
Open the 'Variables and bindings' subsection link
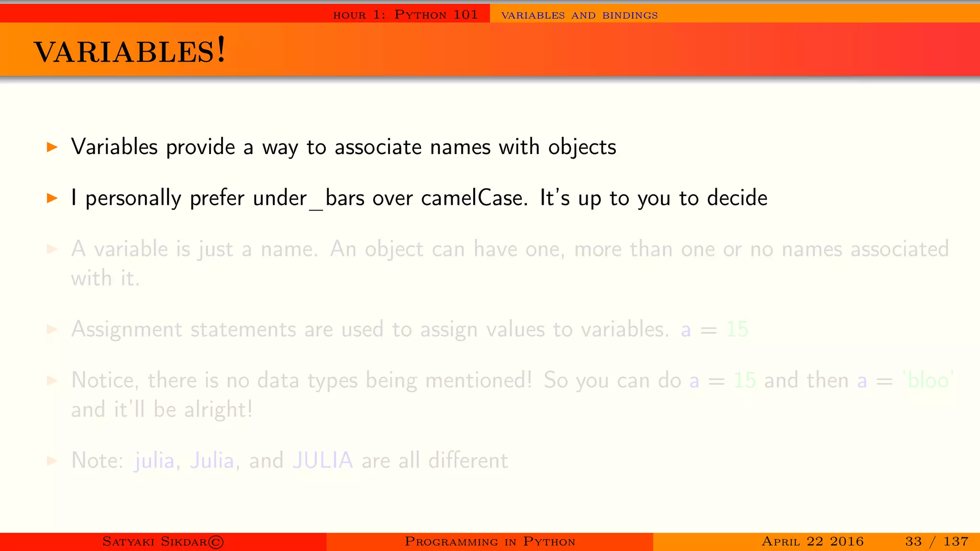click(579, 15)
